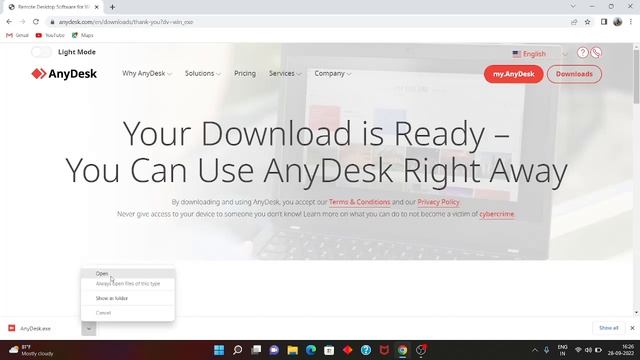Open the YouTube bookmark
The height and width of the screenshot is (360, 640).
50,36
